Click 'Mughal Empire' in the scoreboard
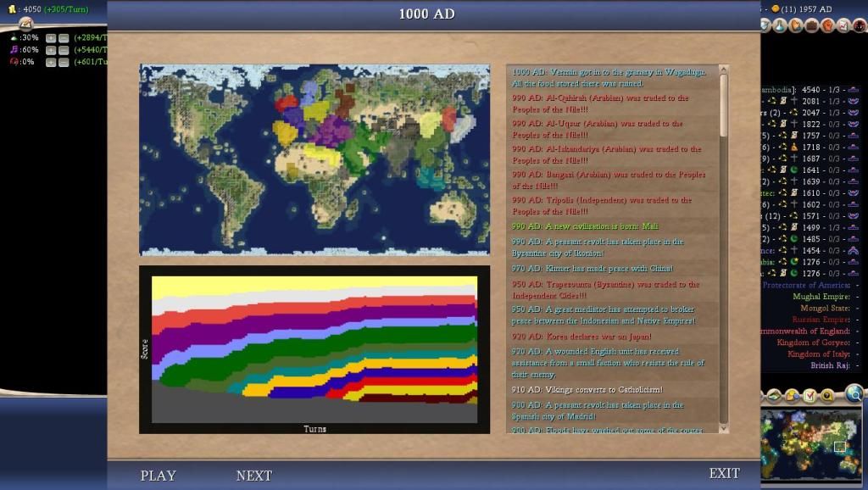This screenshot has height=490, width=868. tap(821, 297)
